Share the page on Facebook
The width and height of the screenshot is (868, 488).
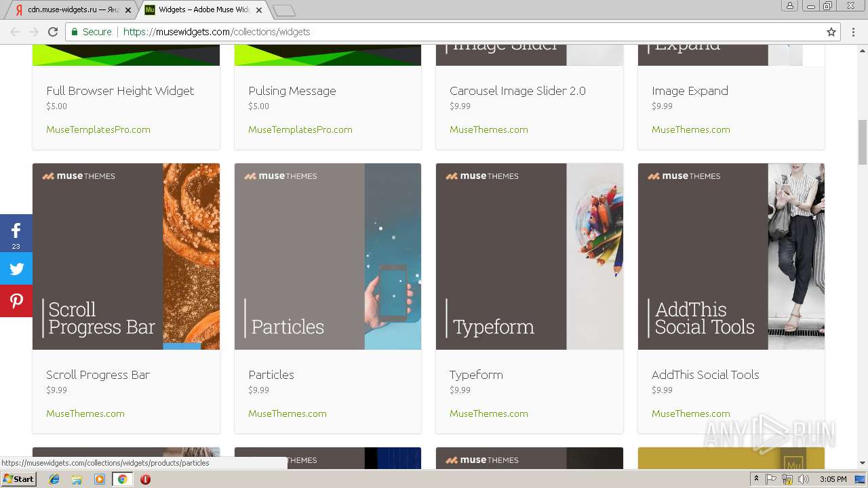click(x=16, y=233)
